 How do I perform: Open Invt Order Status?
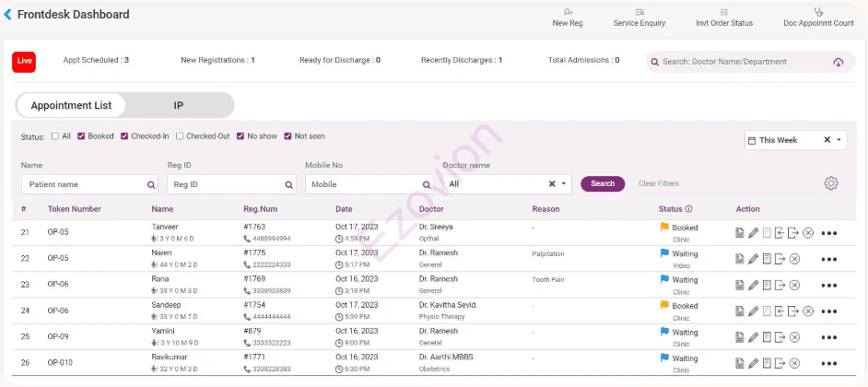click(x=724, y=17)
